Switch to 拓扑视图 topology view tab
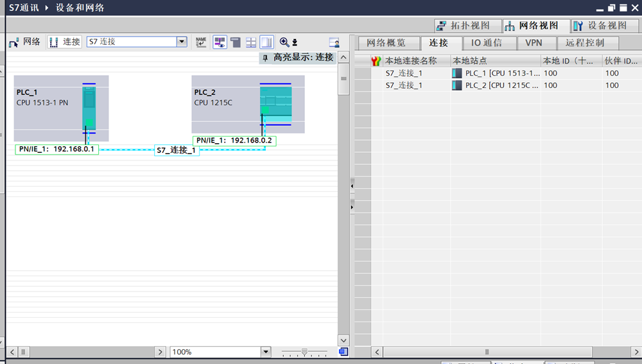This screenshot has height=364, width=642. pyautogui.click(x=462, y=26)
